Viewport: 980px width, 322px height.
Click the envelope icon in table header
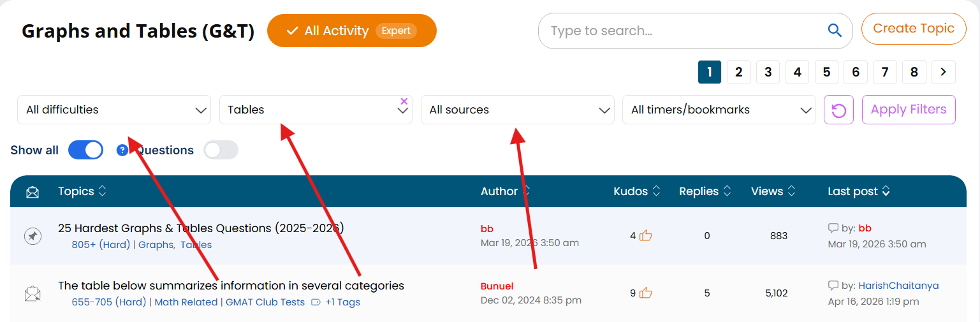coord(33,192)
